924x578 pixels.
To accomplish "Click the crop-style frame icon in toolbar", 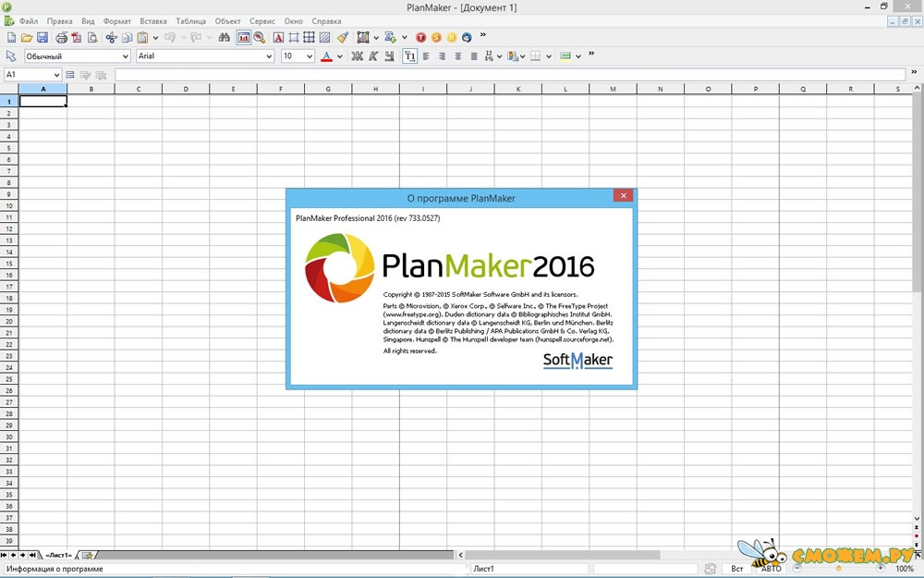I will (x=294, y=37).
